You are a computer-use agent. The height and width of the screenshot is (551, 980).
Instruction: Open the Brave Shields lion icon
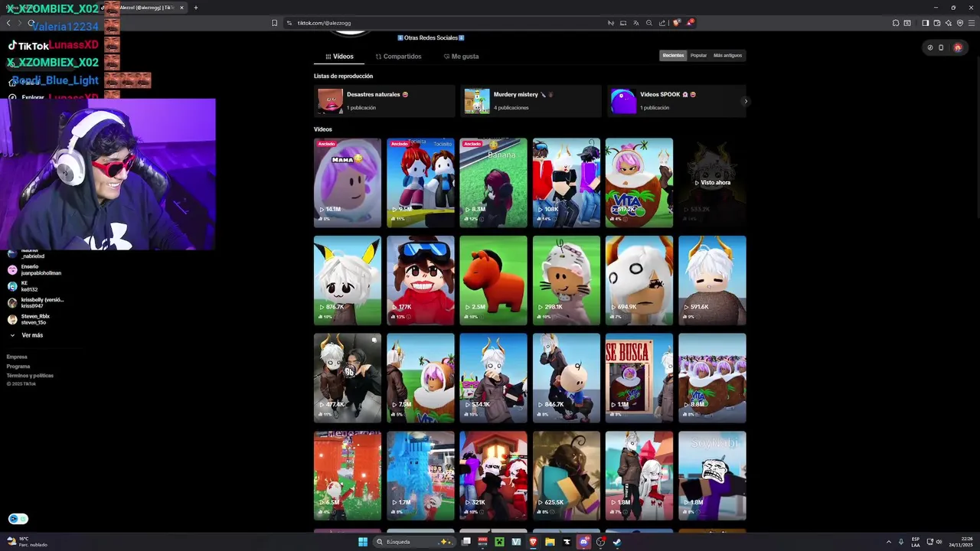pos(676,23)
